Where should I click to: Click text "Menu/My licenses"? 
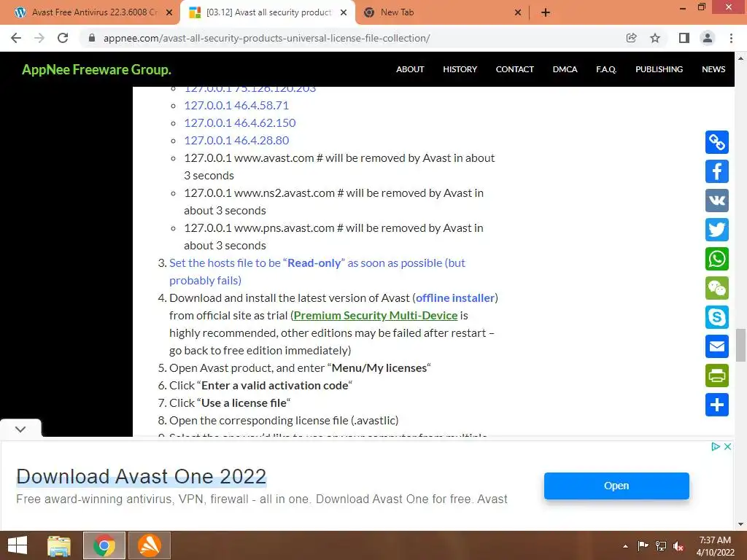click(379, 368)
